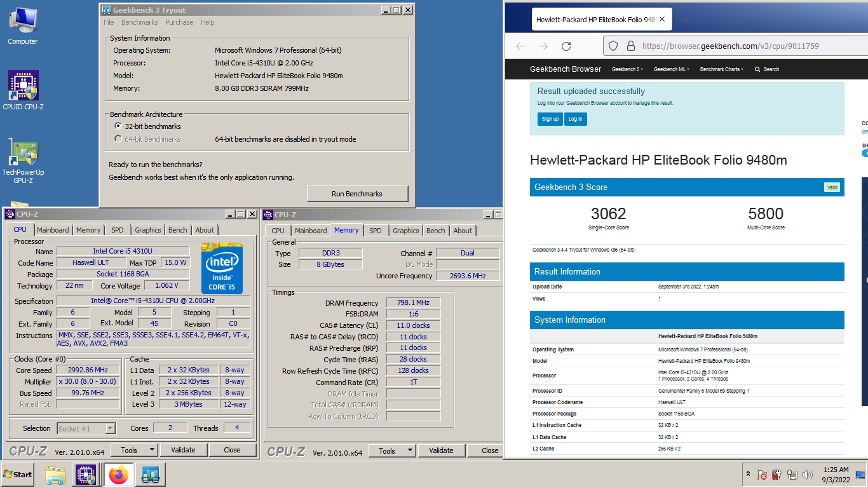
Task: Open the Computer desktop icon
Action: [x=23, y=25]
